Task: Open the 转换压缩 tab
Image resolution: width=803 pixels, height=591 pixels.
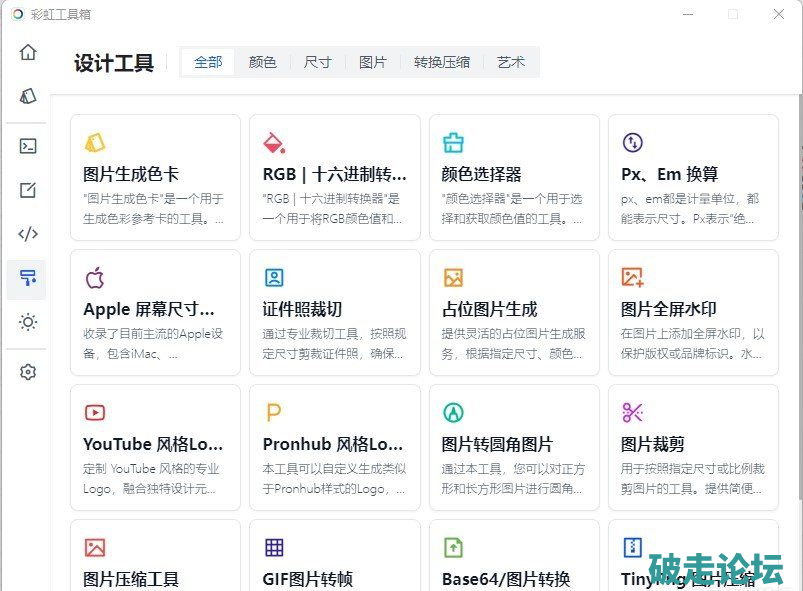Action: pyautogui.click(x=442, y=62)
